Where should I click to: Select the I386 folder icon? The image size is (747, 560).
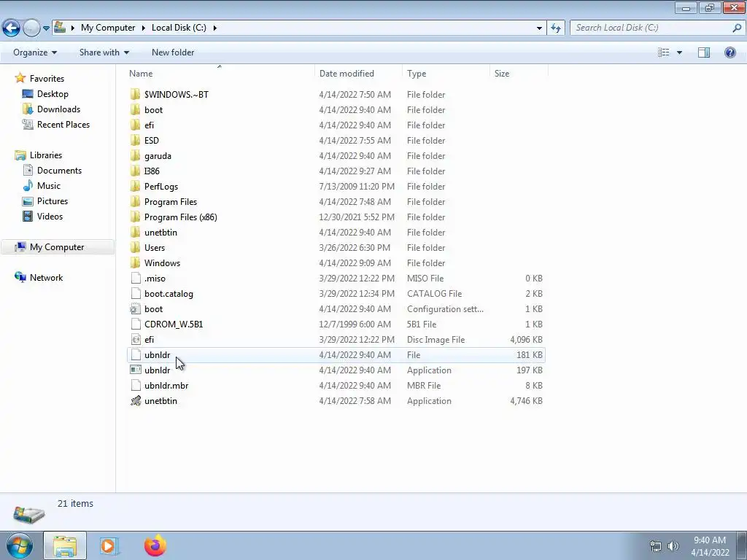(135, 171)
